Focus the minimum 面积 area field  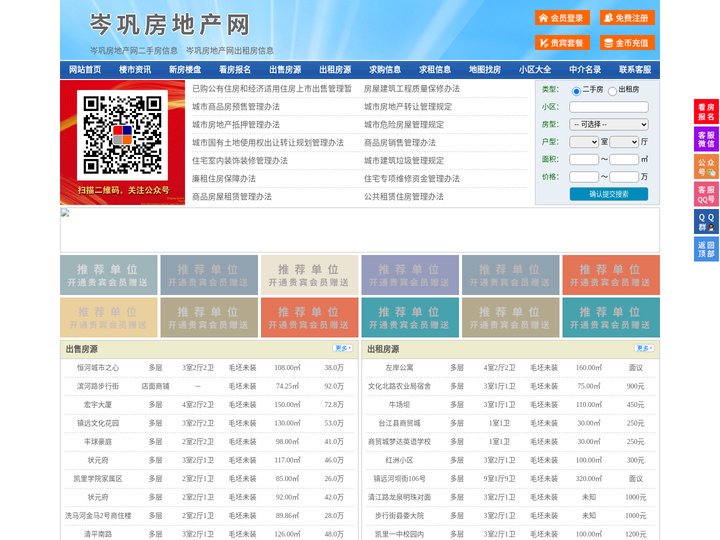[584, 159]
